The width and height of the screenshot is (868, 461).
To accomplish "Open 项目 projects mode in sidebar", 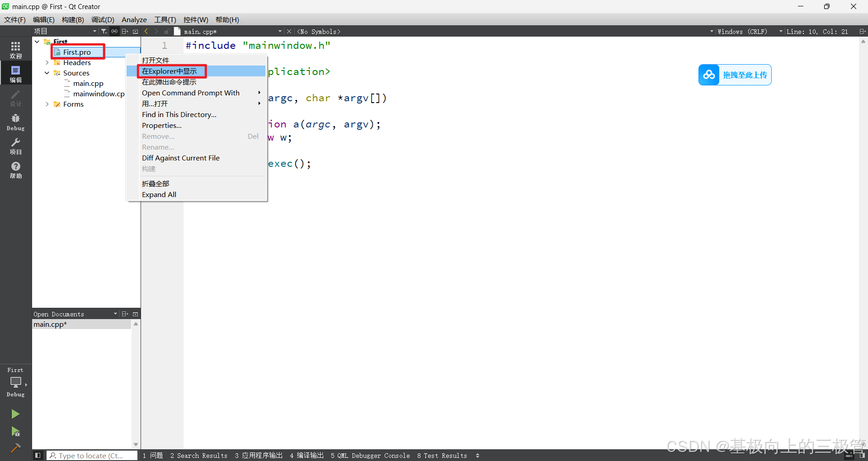I will (16, 146).
